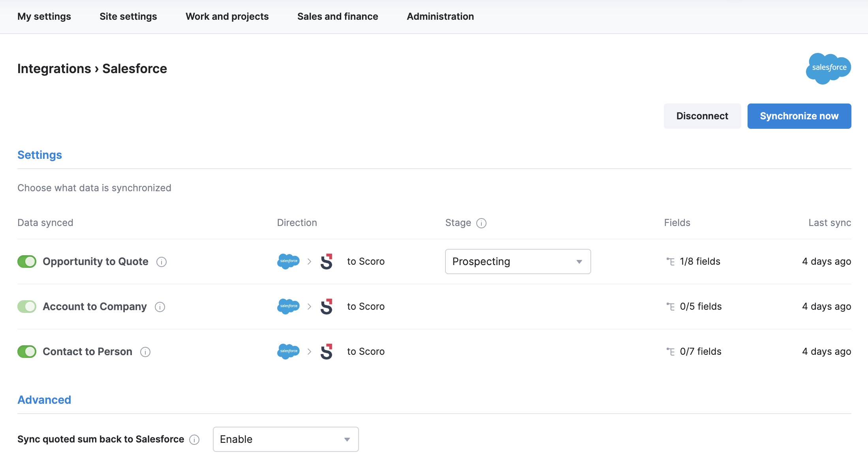This screenshot has height=463, width=868.
Task: Open Site settings menu
Action: click(x=128, y=17)
